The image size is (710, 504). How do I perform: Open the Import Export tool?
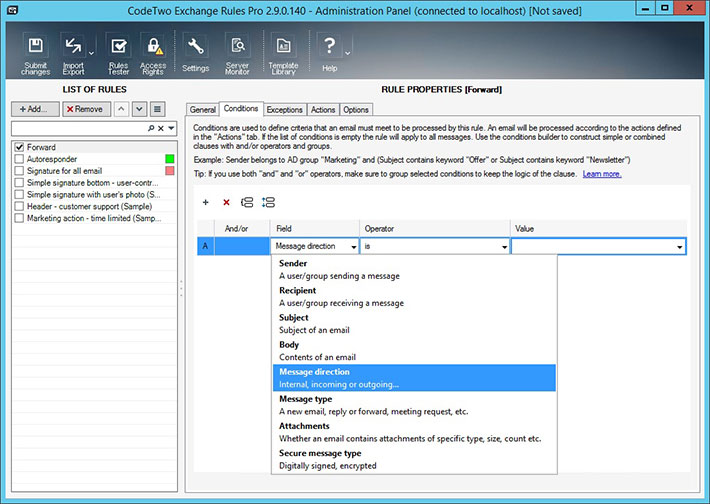pos(73,55)
